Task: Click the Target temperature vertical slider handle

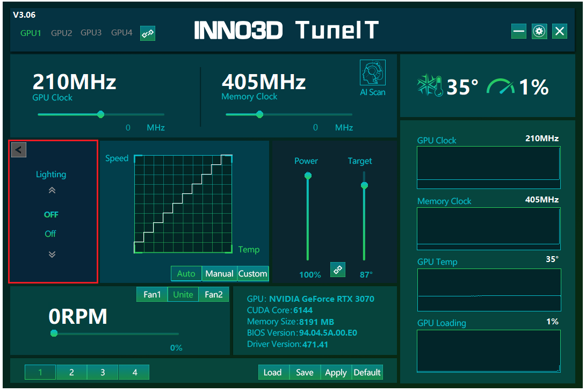Action: (x=364, y=185)
